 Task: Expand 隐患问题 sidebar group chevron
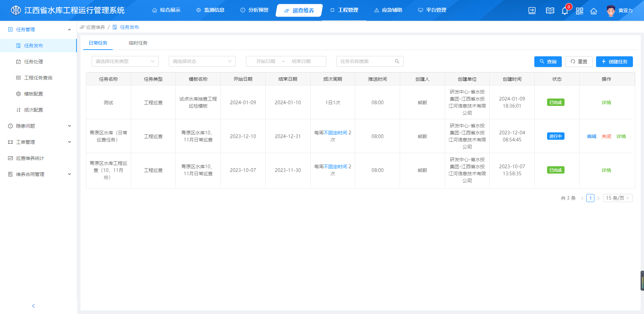(69, 126)
